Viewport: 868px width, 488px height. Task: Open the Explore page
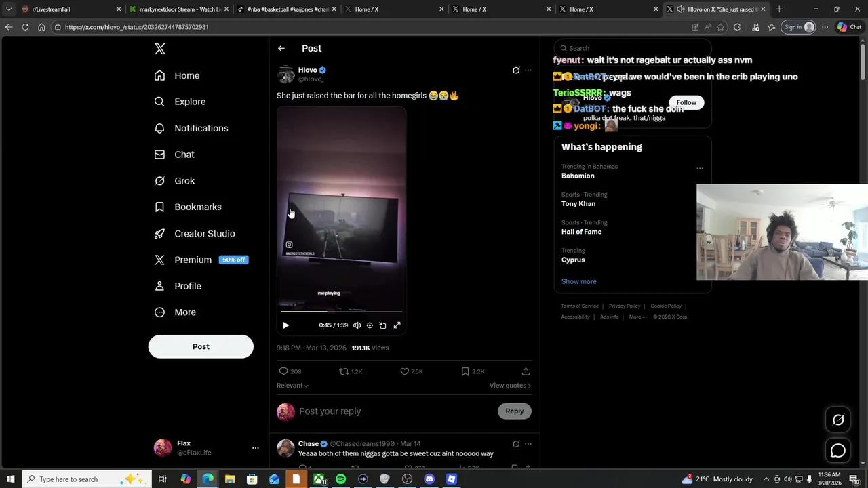point(180,102)
